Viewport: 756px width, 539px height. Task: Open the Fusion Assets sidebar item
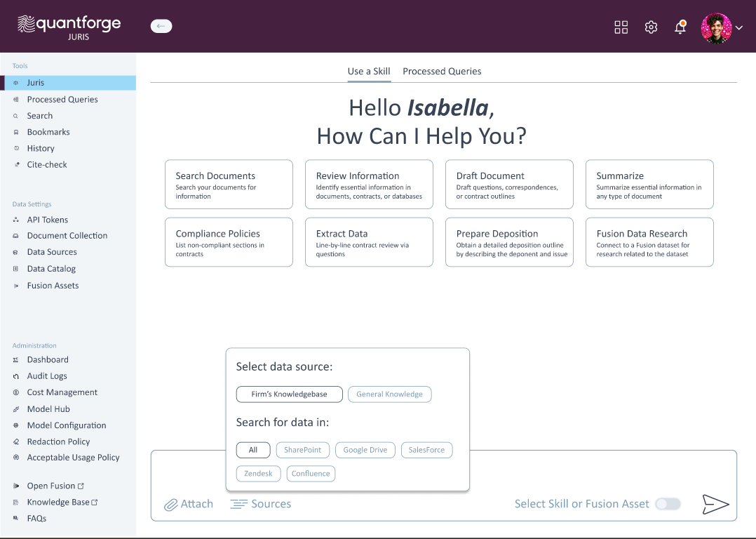(53, 286)
